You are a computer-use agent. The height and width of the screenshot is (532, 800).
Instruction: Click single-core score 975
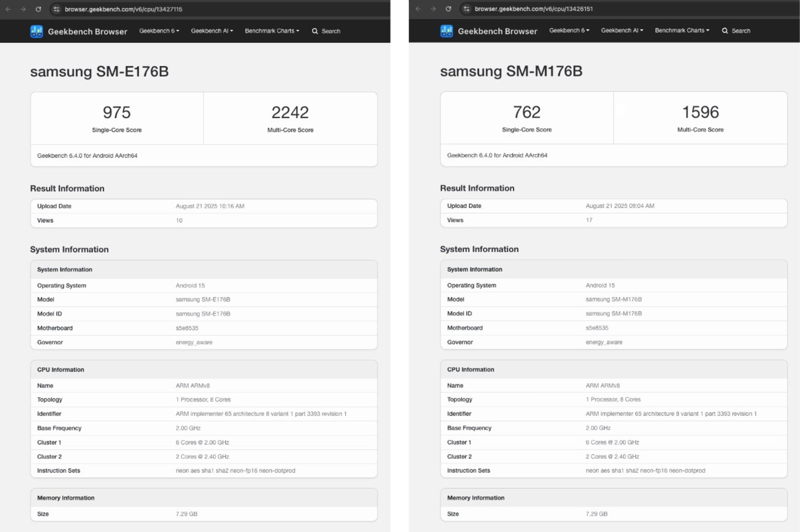tap(117, 112)
